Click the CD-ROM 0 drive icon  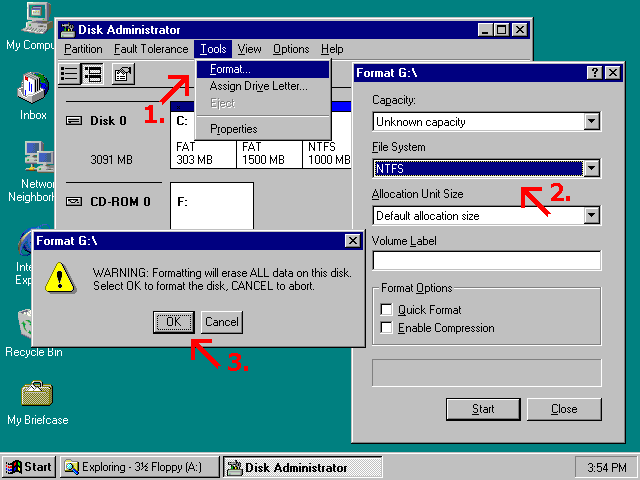tap(74, 202)
